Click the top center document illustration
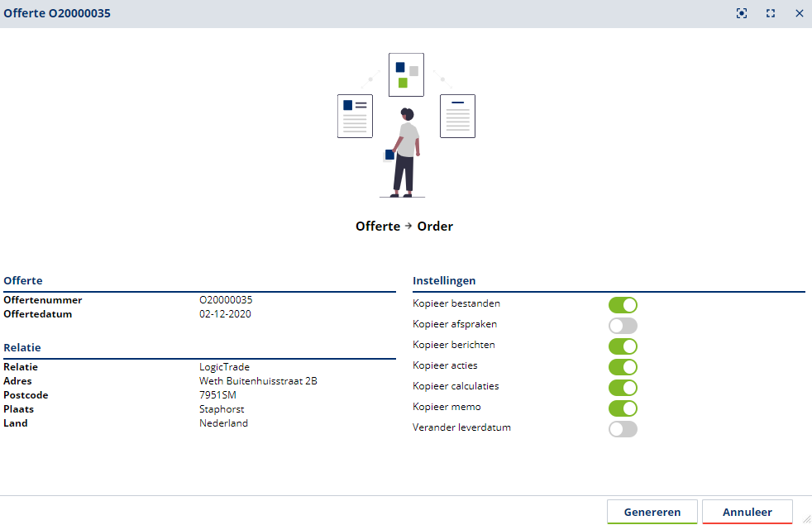The width and height of the screenshot is (812, 525). (406, 74)
